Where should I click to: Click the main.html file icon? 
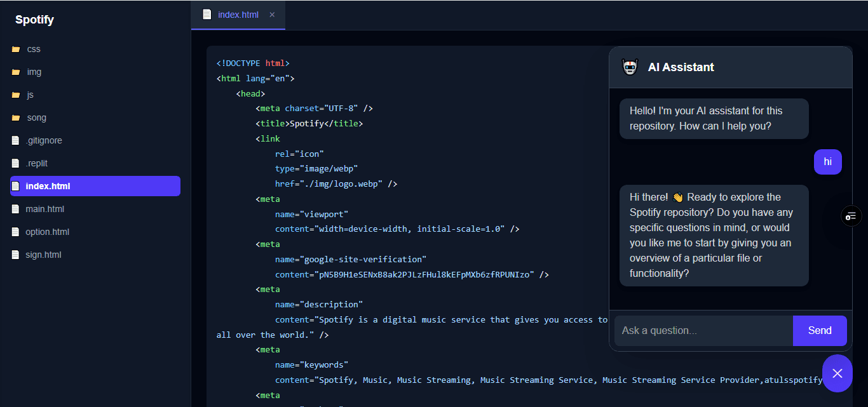tap(15, 209)
